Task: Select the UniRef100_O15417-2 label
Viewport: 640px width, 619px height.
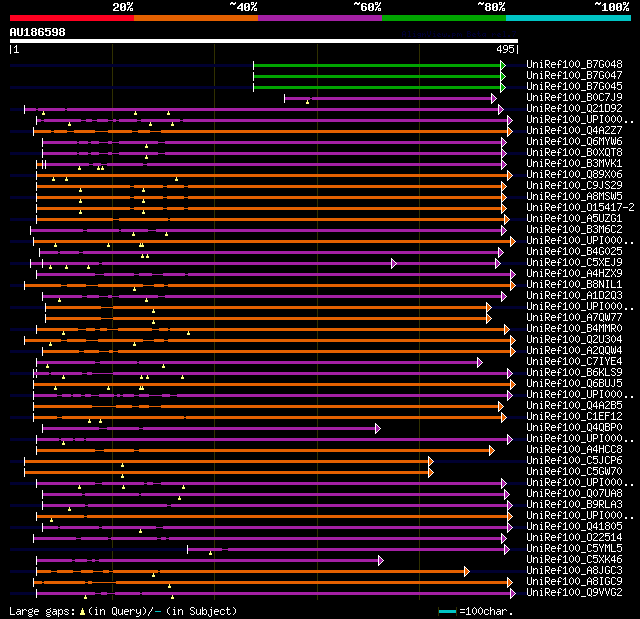Action: tap(580, 208)
